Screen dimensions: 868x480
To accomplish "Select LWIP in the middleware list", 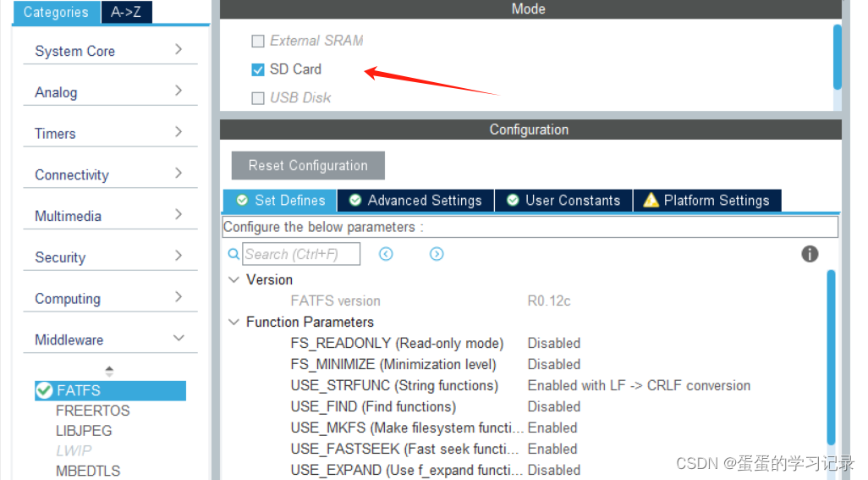I will [74, 450].
